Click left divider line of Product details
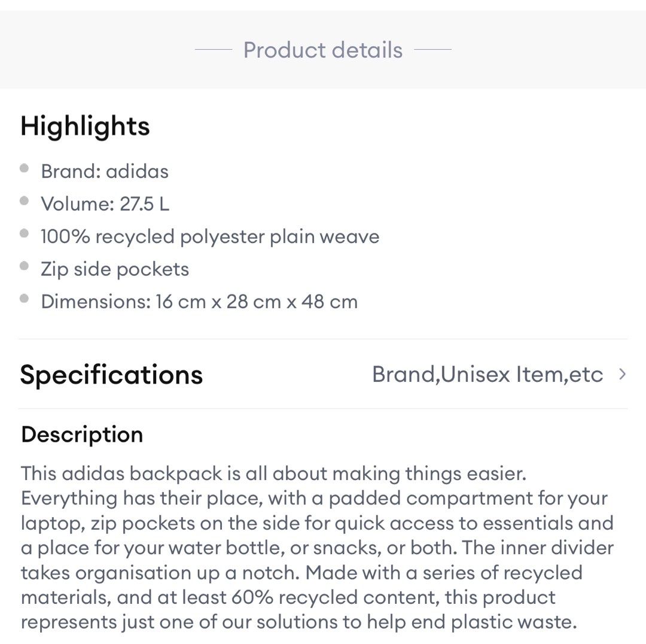 click(214, 50)
